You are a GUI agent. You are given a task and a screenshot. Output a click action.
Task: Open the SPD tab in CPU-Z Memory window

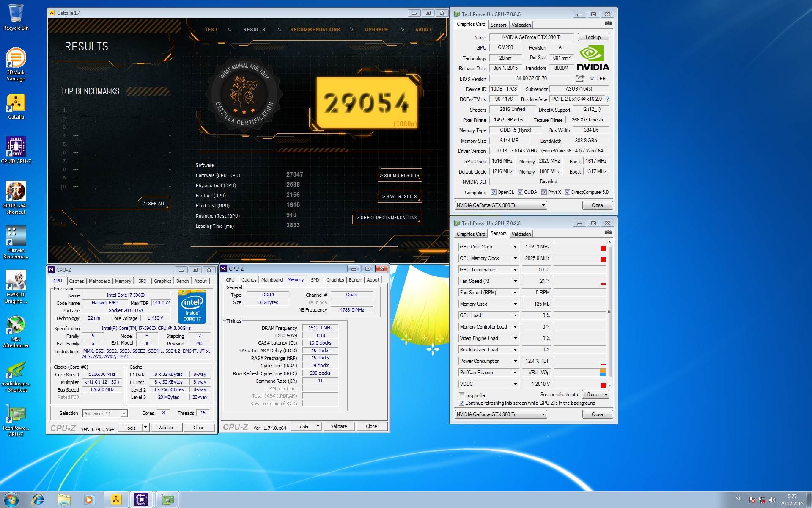[315, 280]
